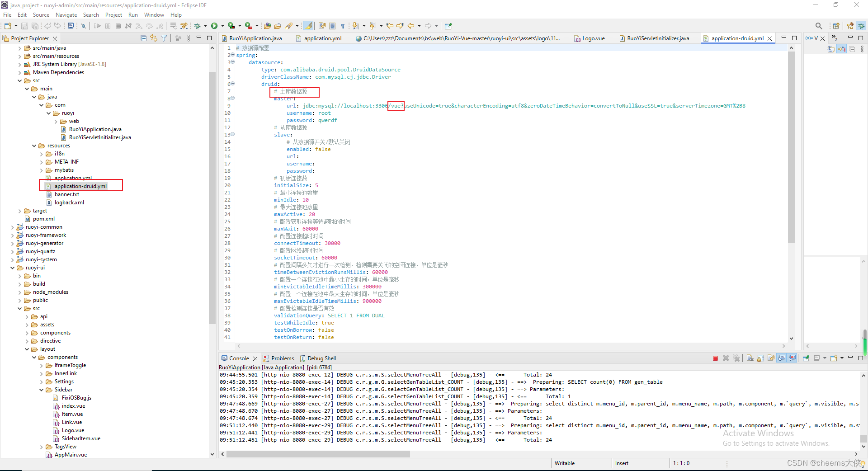The width and height of the screenshot is (868, 471).
Task: Collapse the resources folder
Action: [34, 146]
